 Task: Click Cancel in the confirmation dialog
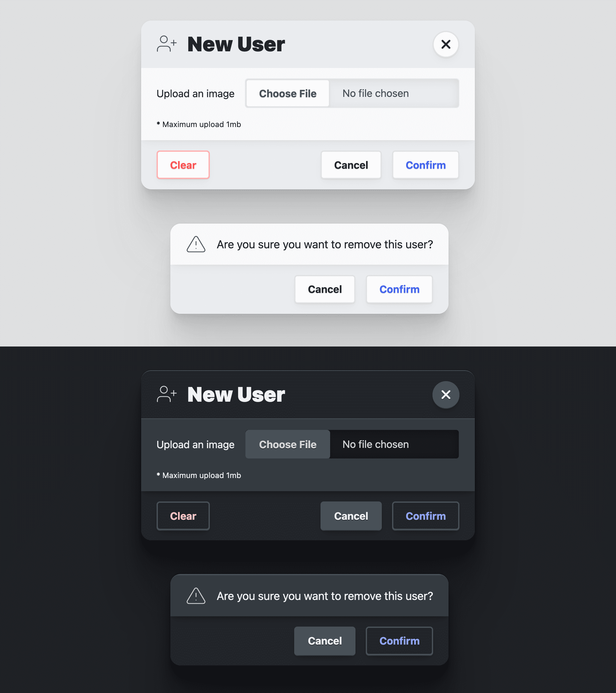pos(325,289)
